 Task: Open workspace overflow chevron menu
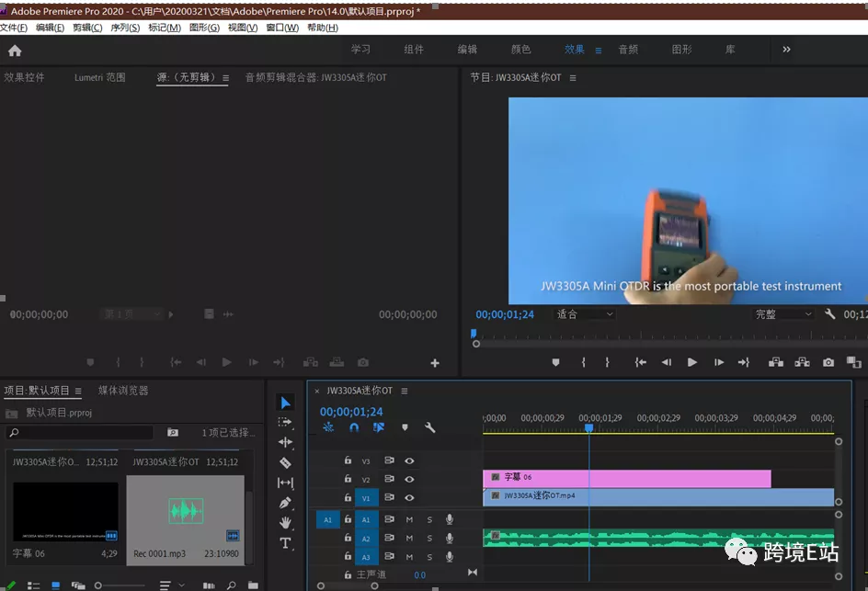[787, 50]
